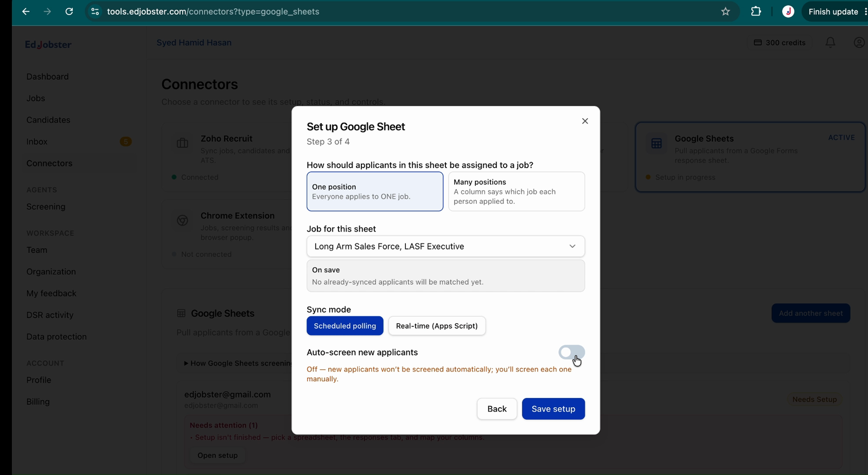Open Inbox in the sidebar
The width and height of the screenshot is (868, 475).
37,142
